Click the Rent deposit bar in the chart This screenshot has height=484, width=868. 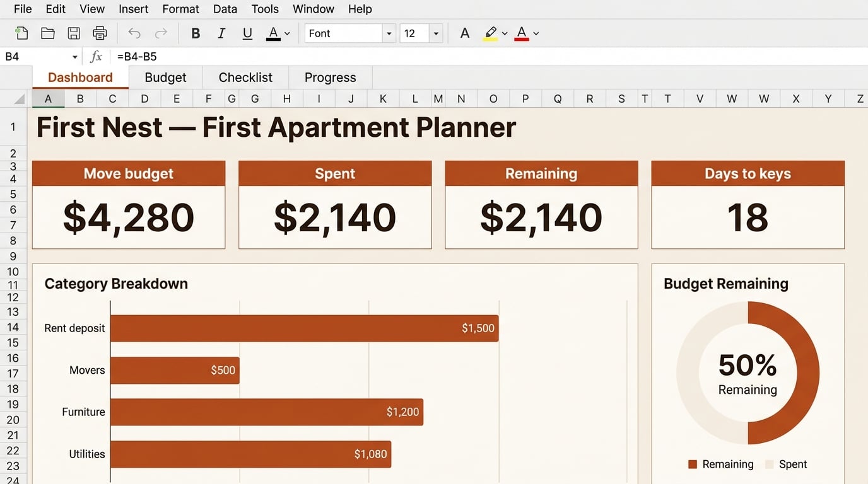coord(305,328)
